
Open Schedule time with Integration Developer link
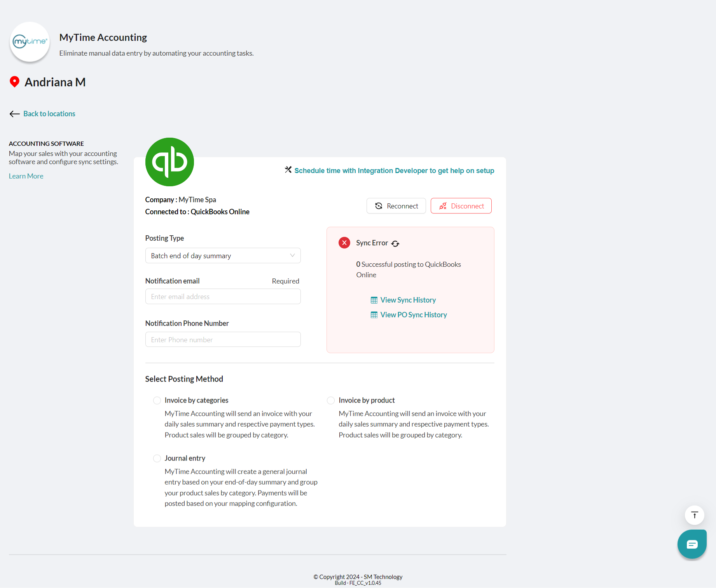(394, 171)
